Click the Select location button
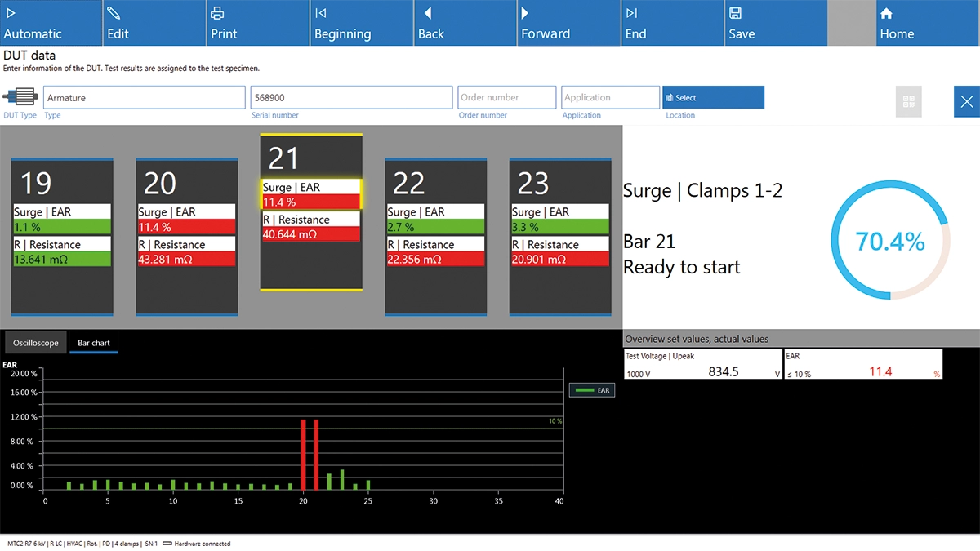Viewport: 980px width, 551px height. (x=713, y=97)
